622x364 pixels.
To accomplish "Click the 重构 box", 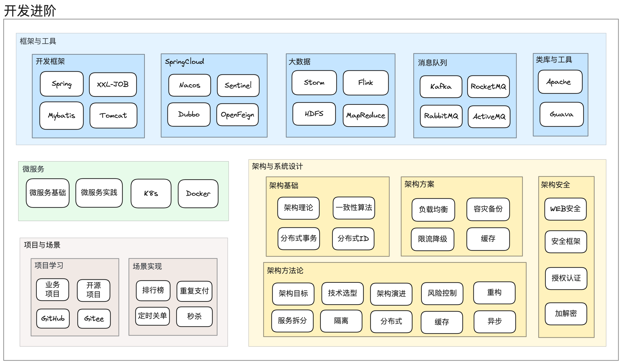I will coord(494,293).
